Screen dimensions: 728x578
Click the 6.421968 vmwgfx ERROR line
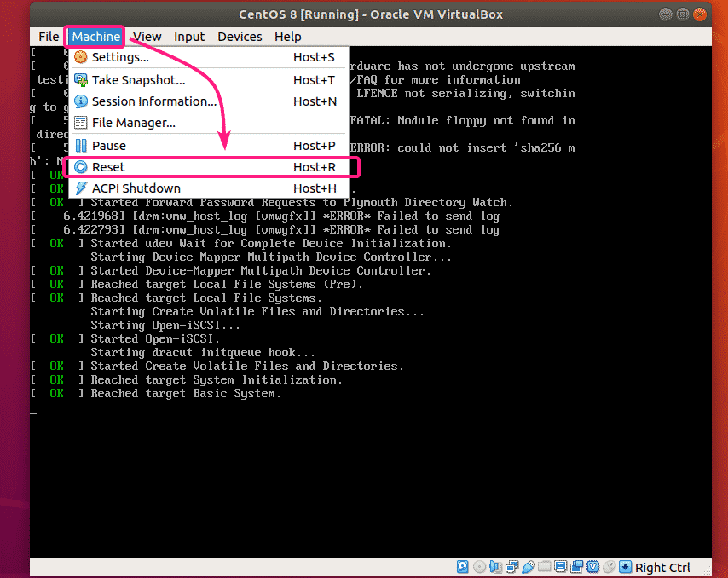265,216
